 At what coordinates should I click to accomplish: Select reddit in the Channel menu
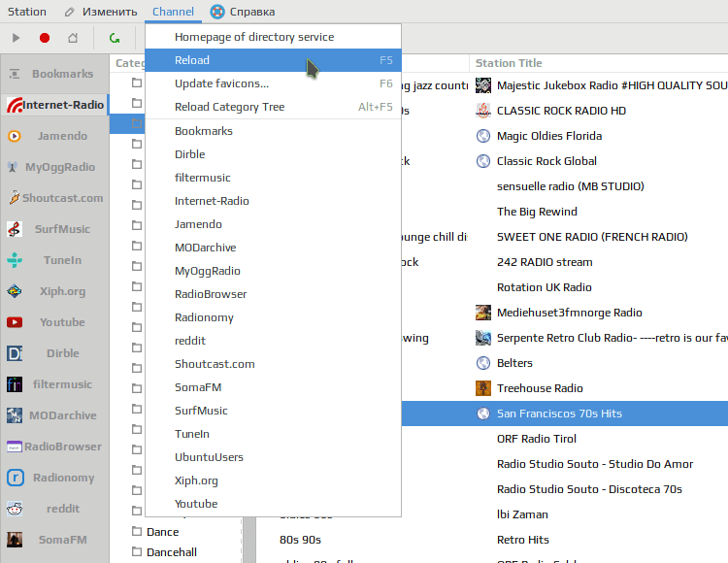pyautogui.click(x=273, y=341)
